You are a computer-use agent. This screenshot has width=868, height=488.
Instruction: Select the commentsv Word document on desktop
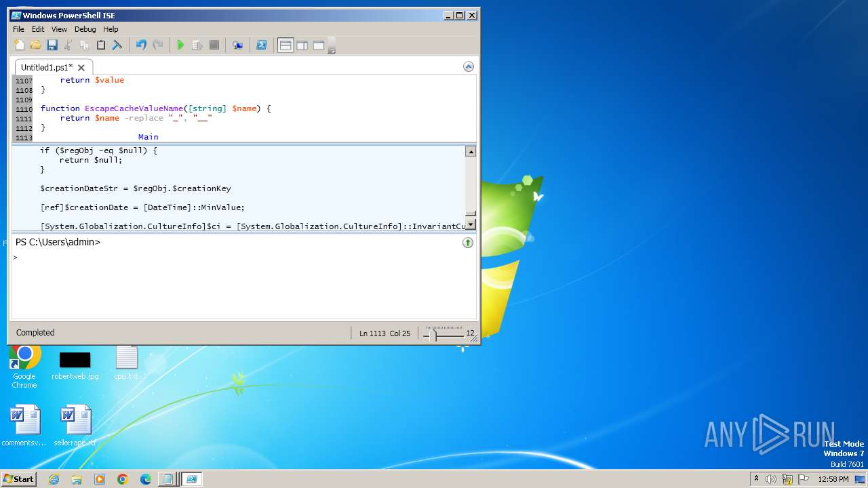click(x=24, y=426)
